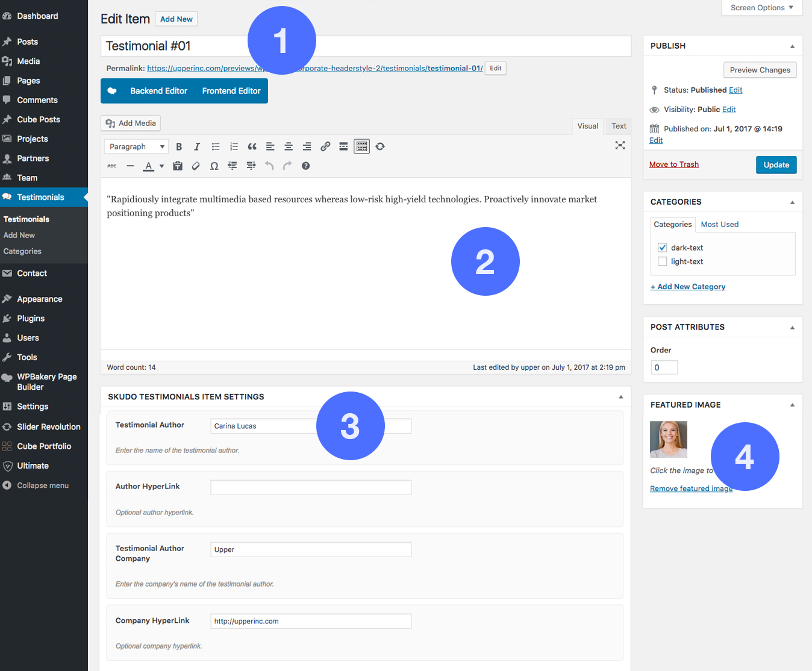
Task: Enter distraction-free fullscreen mode
Action: coord(620,145)
